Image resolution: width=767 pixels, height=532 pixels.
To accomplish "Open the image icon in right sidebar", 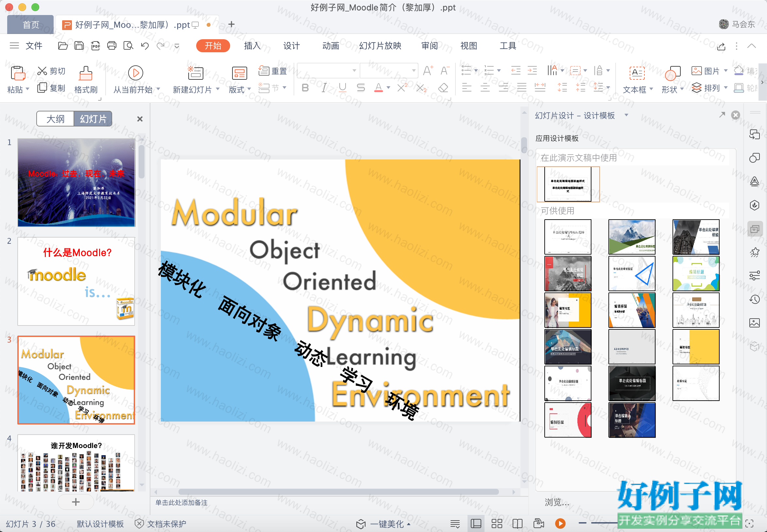I will tap(755, 323).
